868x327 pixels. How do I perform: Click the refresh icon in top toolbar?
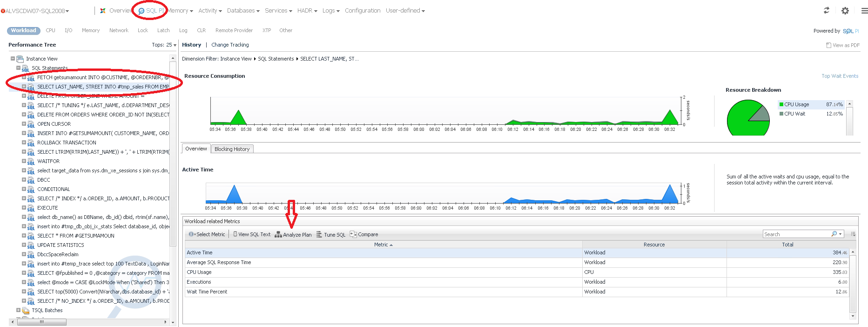(x=827, y=10)
